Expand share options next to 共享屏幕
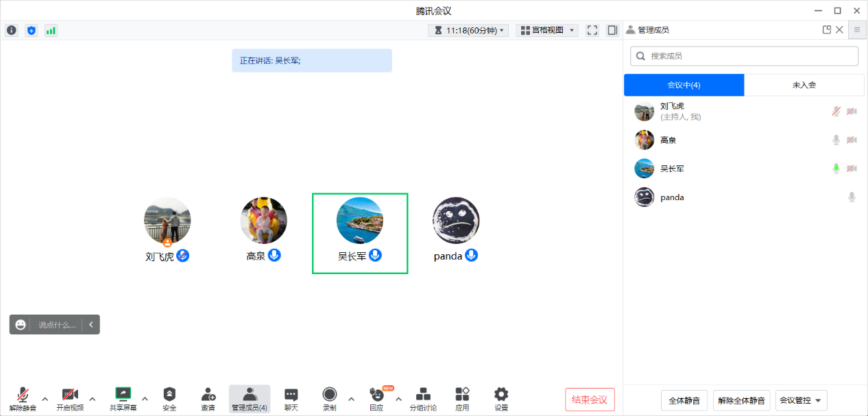This screenshot has height=416, width=868. click(145, 398)
